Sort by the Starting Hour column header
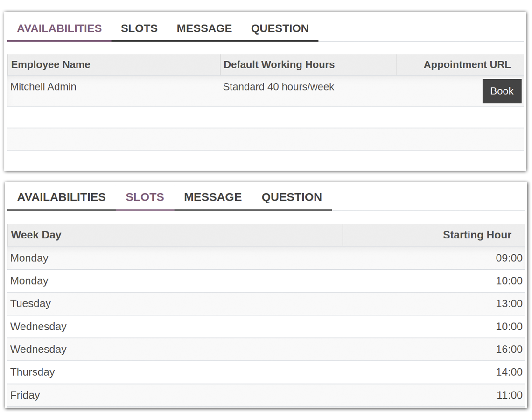 pyautogui.click(x=476, y=235)
